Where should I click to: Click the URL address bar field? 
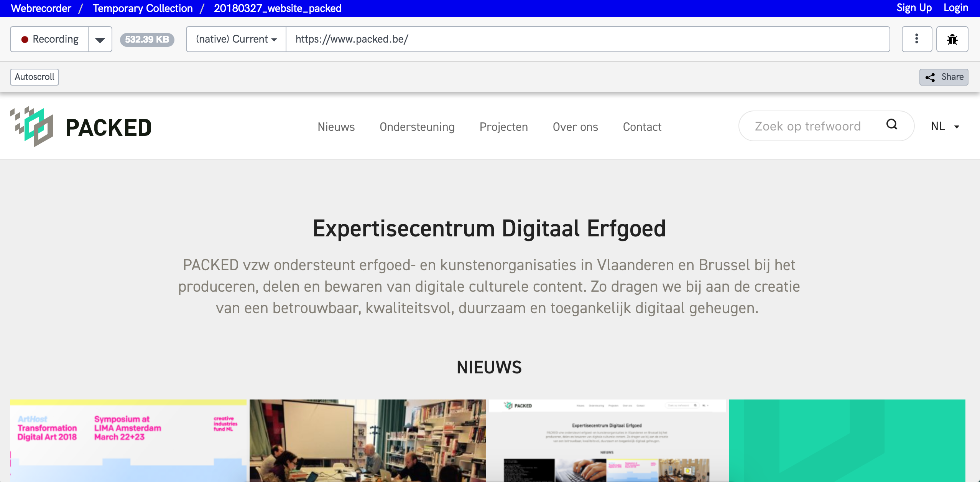click(x=587, y=39)
